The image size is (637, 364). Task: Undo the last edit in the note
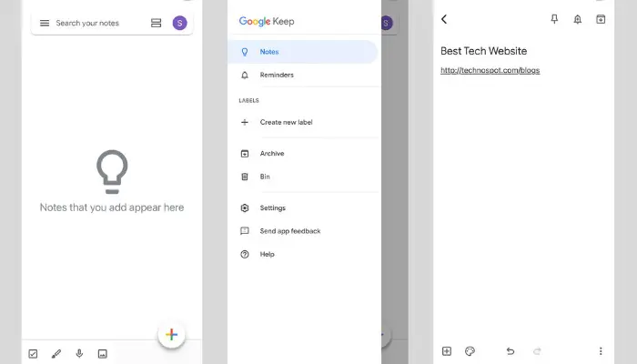click(x=511, y=351)
